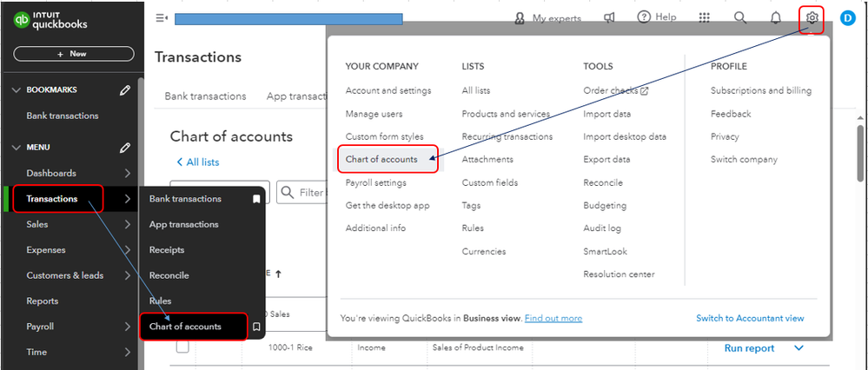Open the apps grid icon
The width and height of the screenshot is (868, 370).
[x=704, y=17]
